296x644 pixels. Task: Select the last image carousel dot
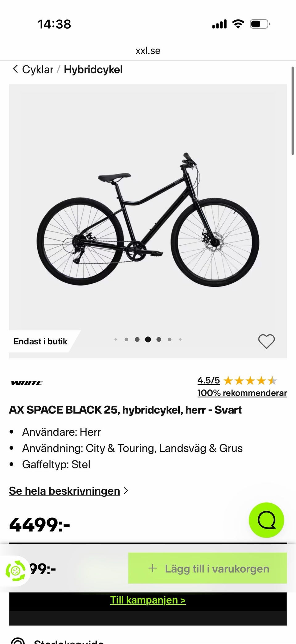pos(180,339)
